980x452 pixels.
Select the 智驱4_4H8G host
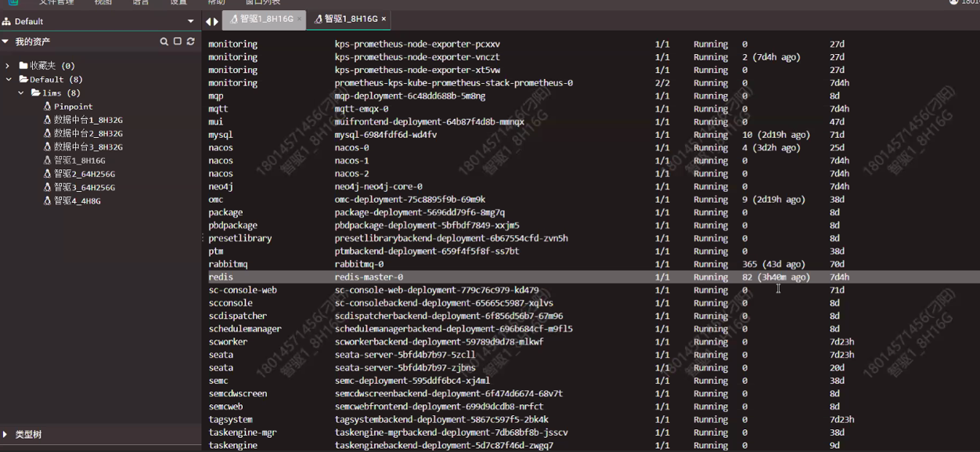tap(77, 201)
